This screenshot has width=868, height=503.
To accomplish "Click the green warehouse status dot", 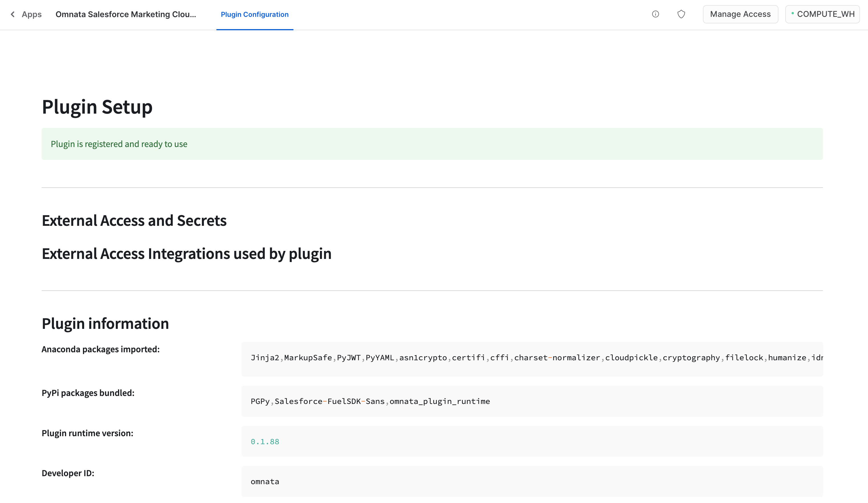I will (x=792, y=13).
